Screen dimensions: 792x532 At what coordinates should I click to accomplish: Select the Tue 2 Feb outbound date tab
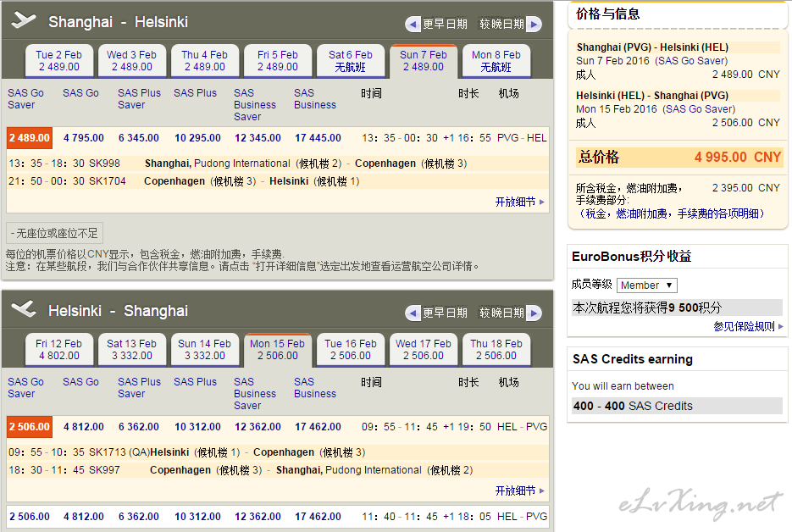tap(59, 61)
